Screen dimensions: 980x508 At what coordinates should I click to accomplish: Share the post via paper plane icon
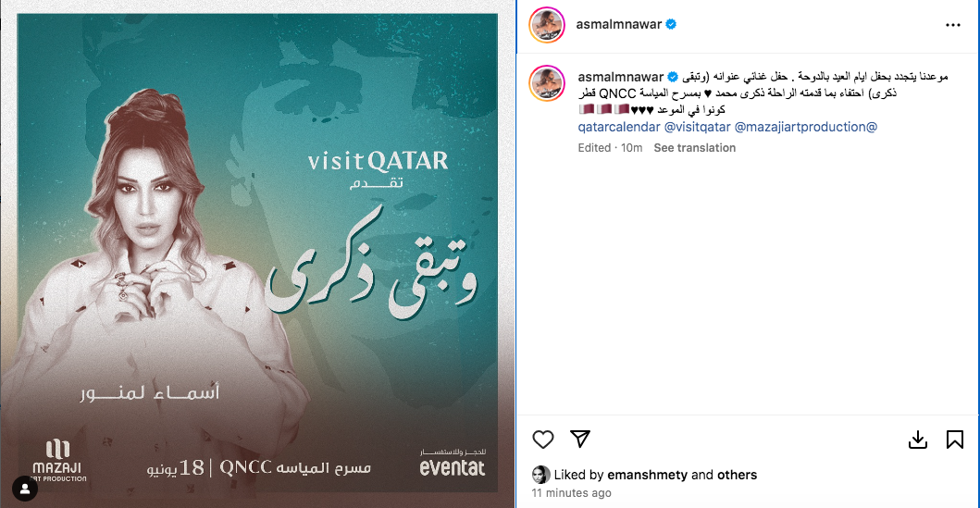point(580,439)
